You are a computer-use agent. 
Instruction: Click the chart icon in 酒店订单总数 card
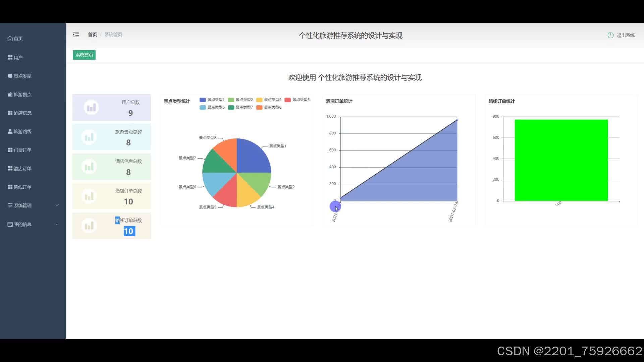89,196
